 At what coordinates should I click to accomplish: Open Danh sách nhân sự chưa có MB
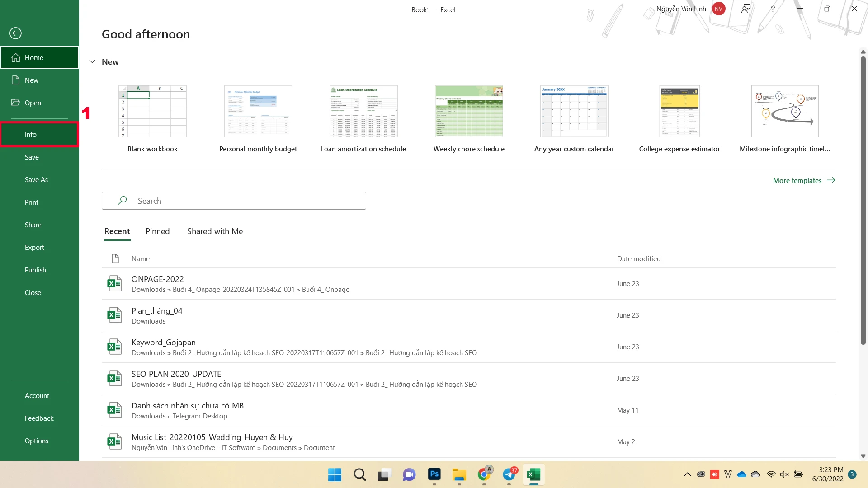(469, 410)
